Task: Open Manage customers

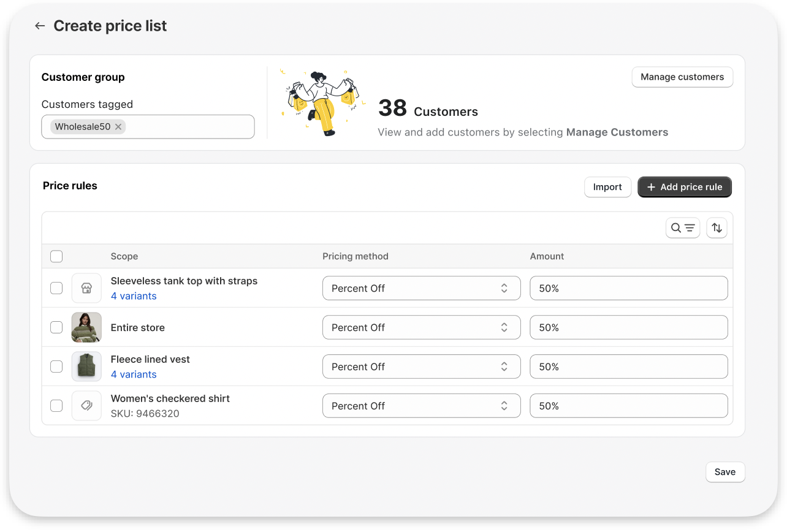Action: tap(682, 77)
